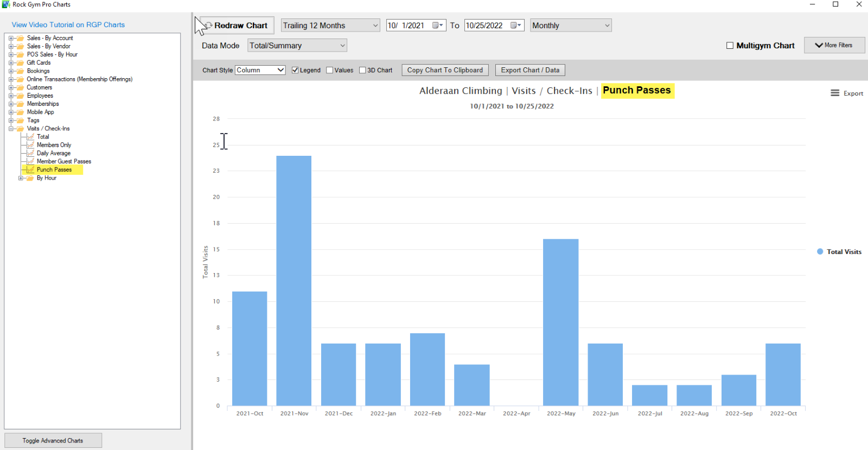Select Members Only chart item
This screenshot has width=868, height=450.
tap(54, 145)
